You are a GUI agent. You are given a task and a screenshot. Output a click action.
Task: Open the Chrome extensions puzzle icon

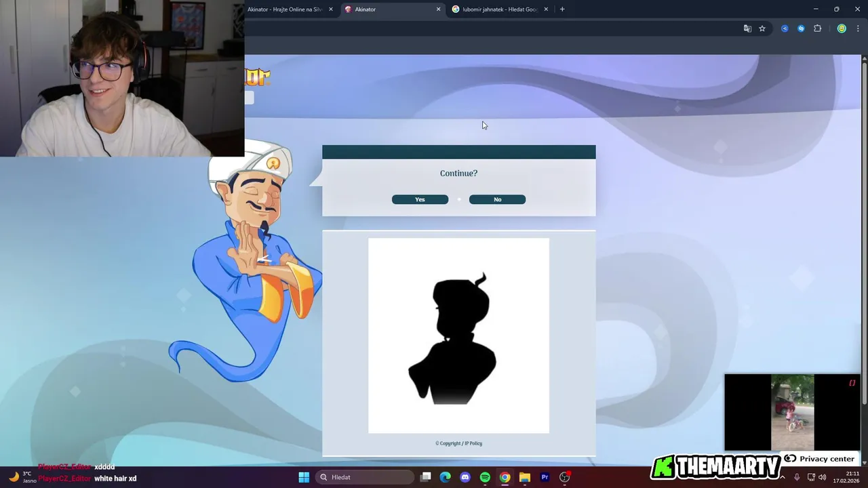pos(817,28)
